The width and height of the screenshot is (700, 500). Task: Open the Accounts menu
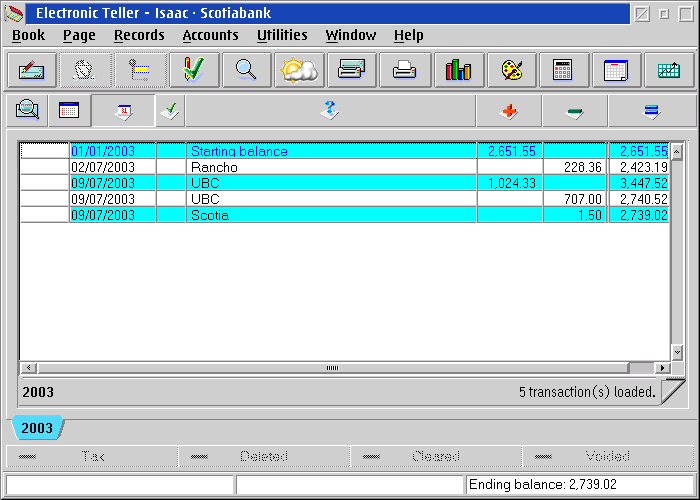210,35
